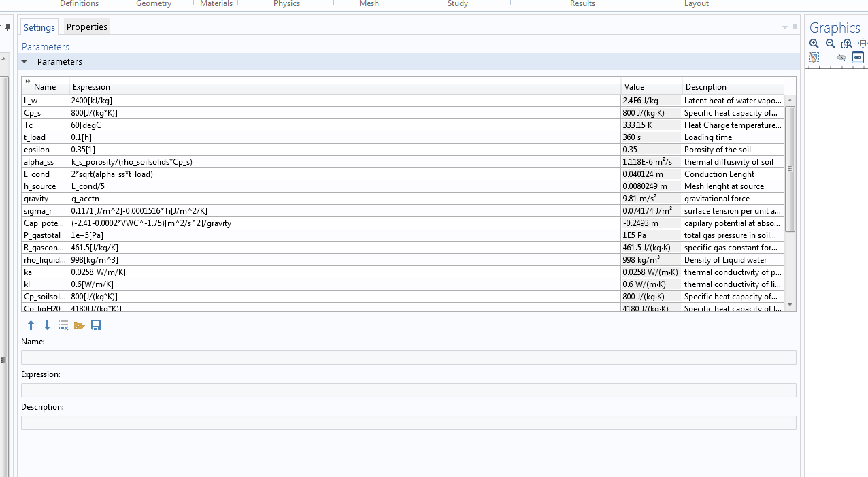The width and height of the screenshot is (868, 477).
Task: Toggle the view-all-objects eye button
Action: click(x=858, y=58)
